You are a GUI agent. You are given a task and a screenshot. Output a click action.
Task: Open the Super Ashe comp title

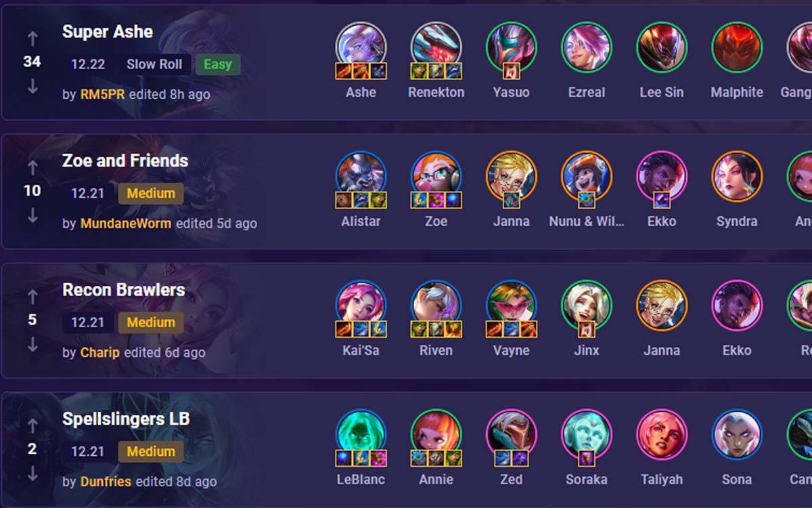[108, 32]
